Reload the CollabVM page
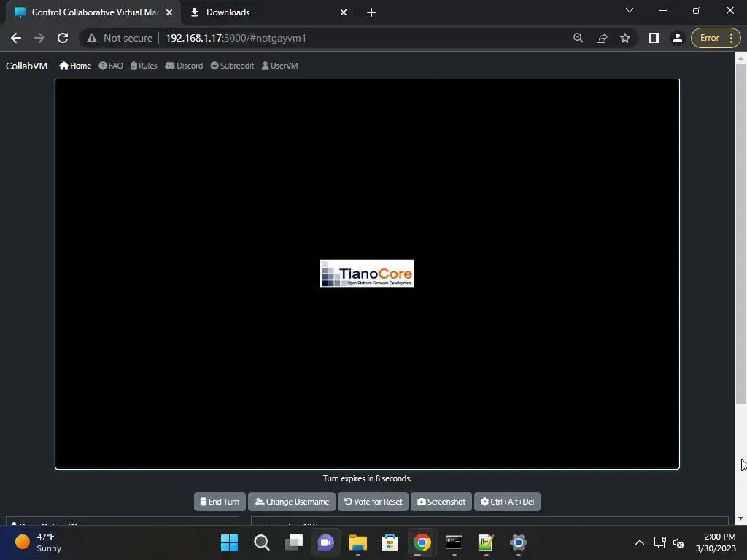Screen dimensions: 747x560 63,38
